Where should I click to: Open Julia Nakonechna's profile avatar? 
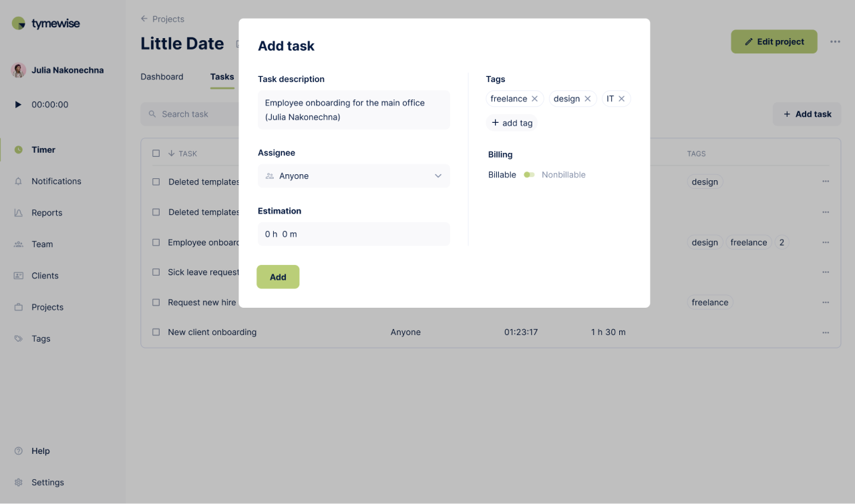19,70
